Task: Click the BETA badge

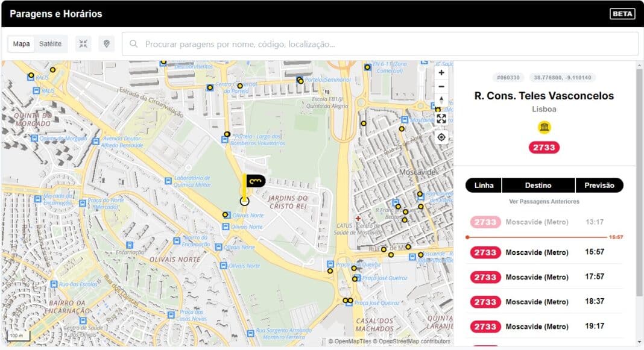Action: [622, 14]
